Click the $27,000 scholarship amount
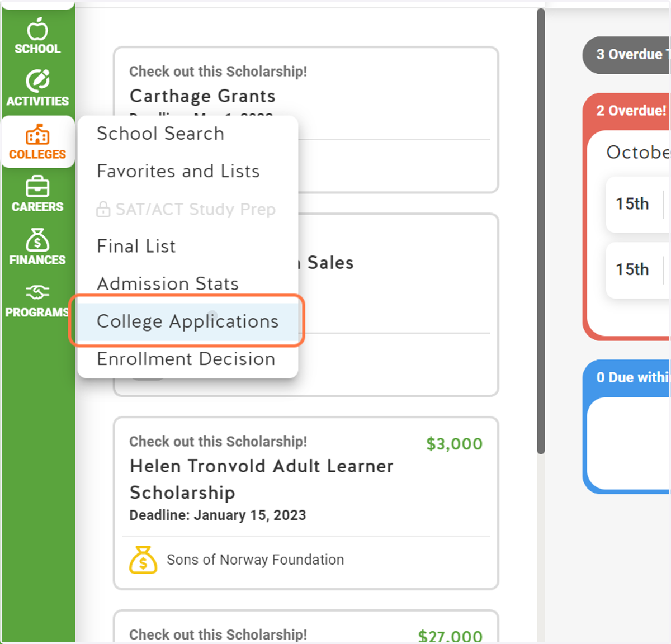 click(450, 636)
